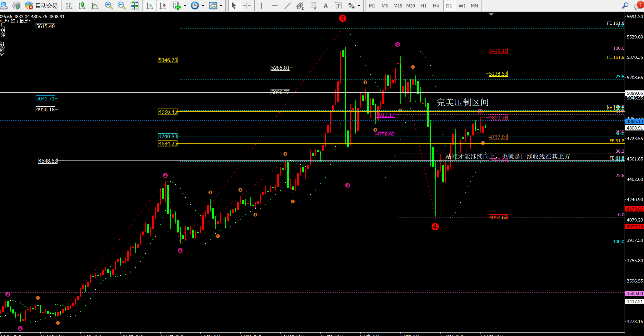This screenshot has height=336, width=644.
Task: Open the search magnifier in top-right
Action: 625,6
